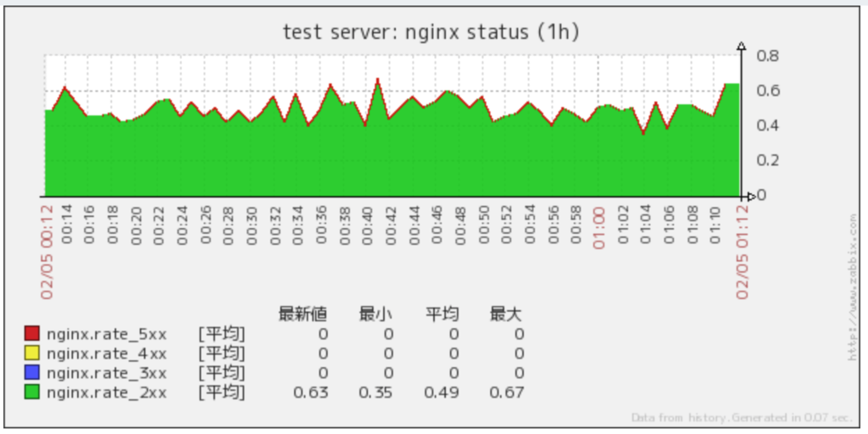
Task: Click the 00:36 x-axis time label
Action: [x=321, y=224]
